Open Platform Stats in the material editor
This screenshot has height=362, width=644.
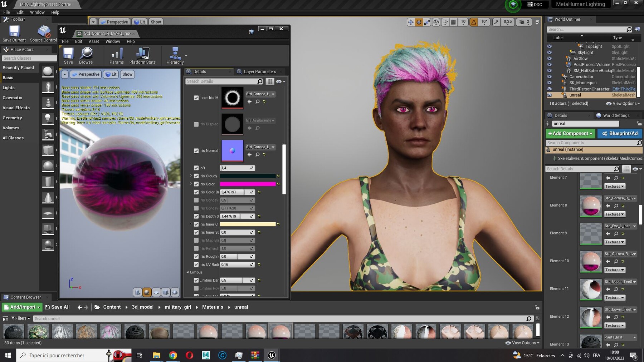(142, 55)
